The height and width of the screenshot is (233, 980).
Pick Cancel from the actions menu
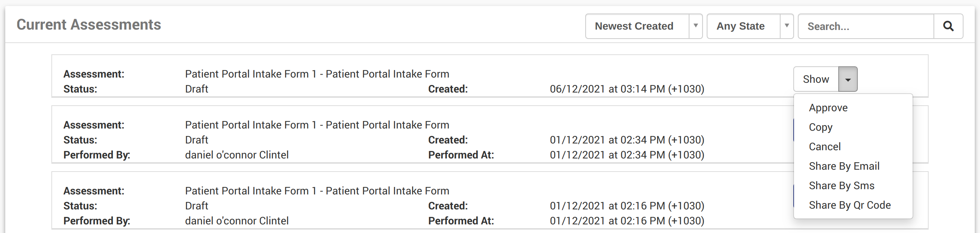(x=824, y=147)
